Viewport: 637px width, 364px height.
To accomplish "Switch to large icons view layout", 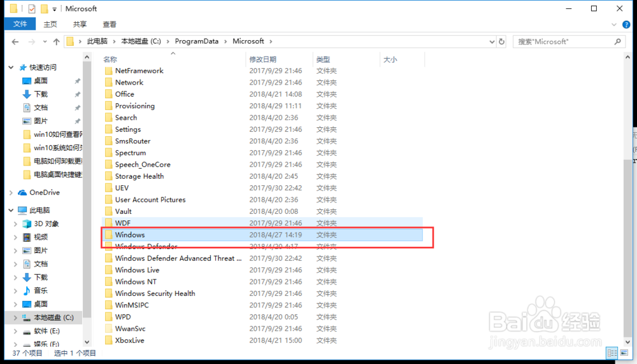I will (624, 353).
